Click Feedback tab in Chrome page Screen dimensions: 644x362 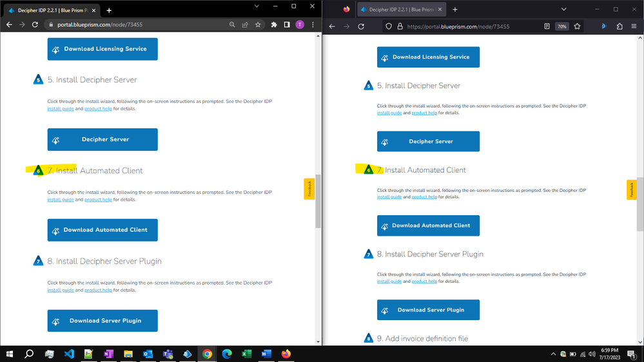click(309, 189)
